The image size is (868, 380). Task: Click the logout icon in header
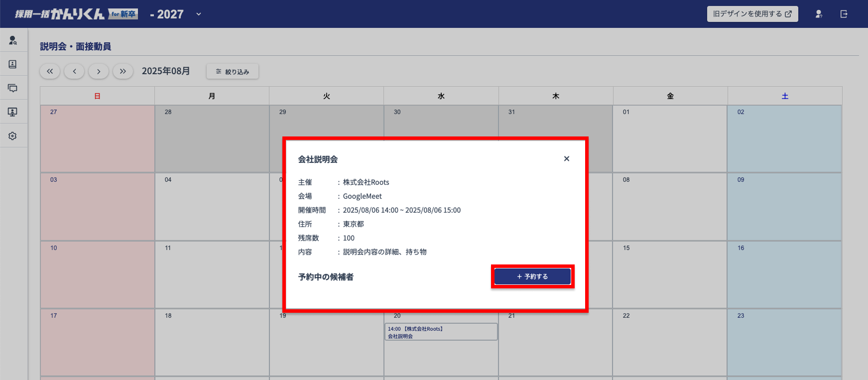pos(844,14)
